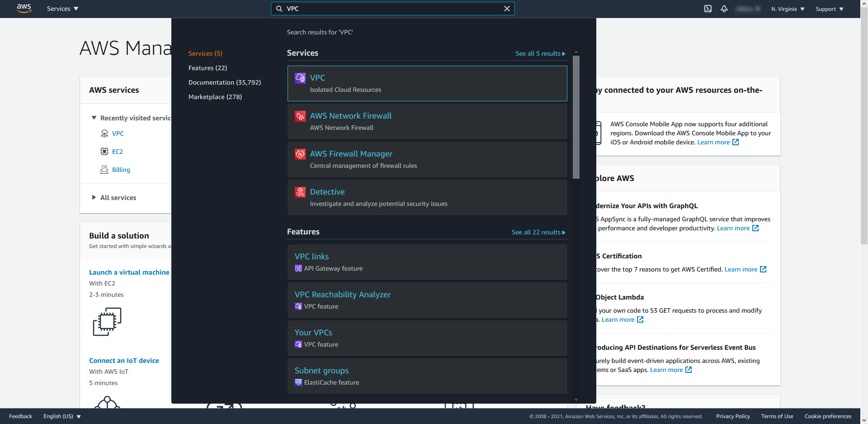
Task: Click inside the VPC search field
Action: tap(392, 9)
